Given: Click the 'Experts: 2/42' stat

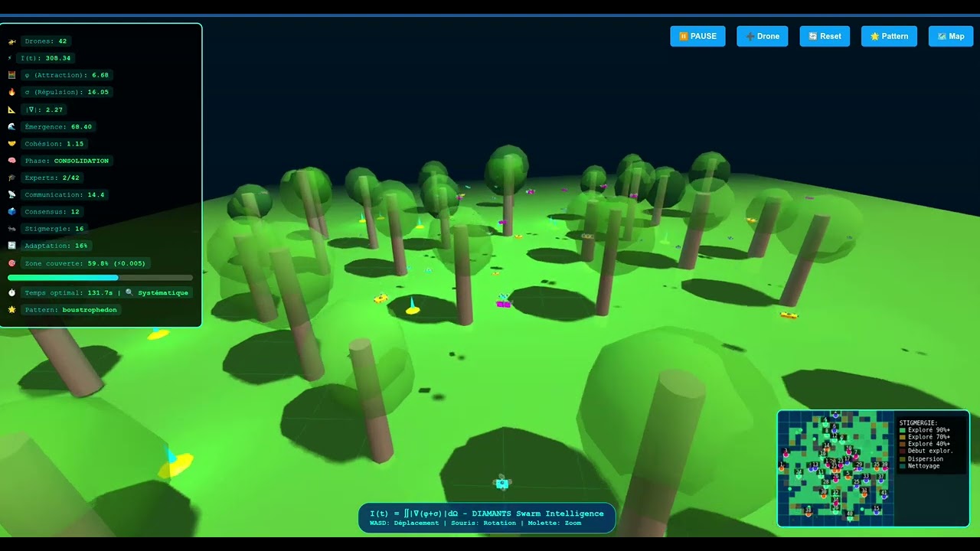Looking at the screenshot, I should coord(52,178).
